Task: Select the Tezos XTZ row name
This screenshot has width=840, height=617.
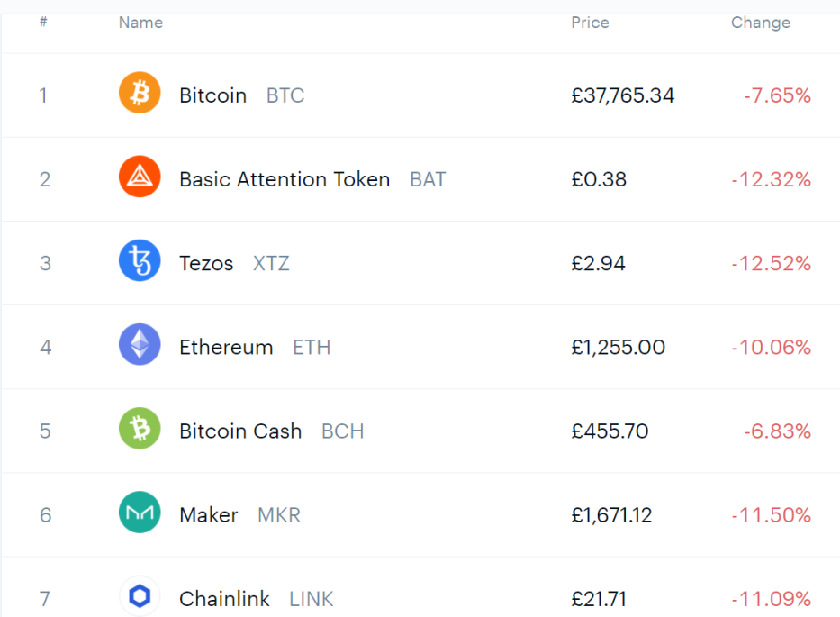Action: tap(234, 263)
